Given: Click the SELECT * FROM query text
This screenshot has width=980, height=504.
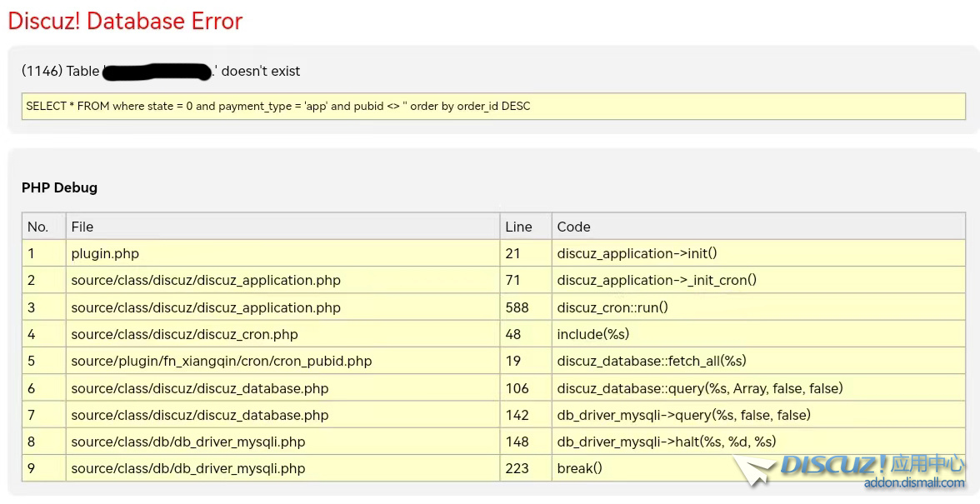Looking at the screenshot, I should (x=278, y=106).
